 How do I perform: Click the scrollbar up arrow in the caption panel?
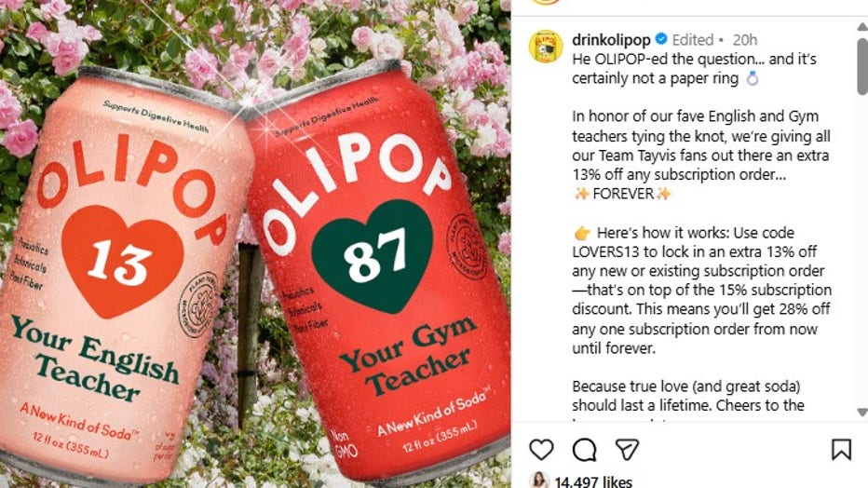[861, 27]
